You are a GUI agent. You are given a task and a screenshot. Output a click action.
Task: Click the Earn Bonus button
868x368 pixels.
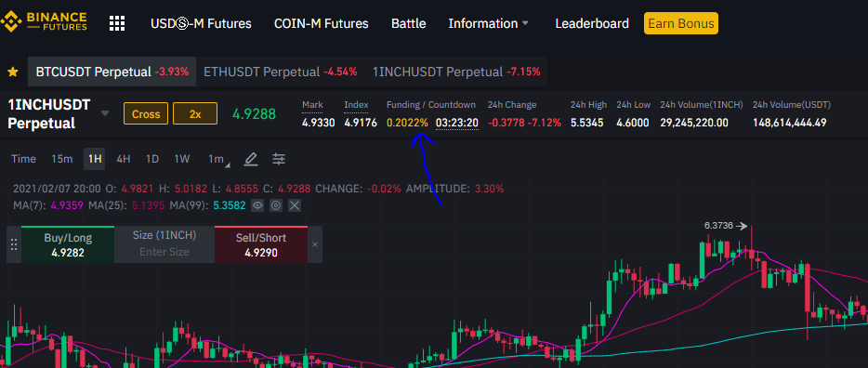click(x=681, y=23)
